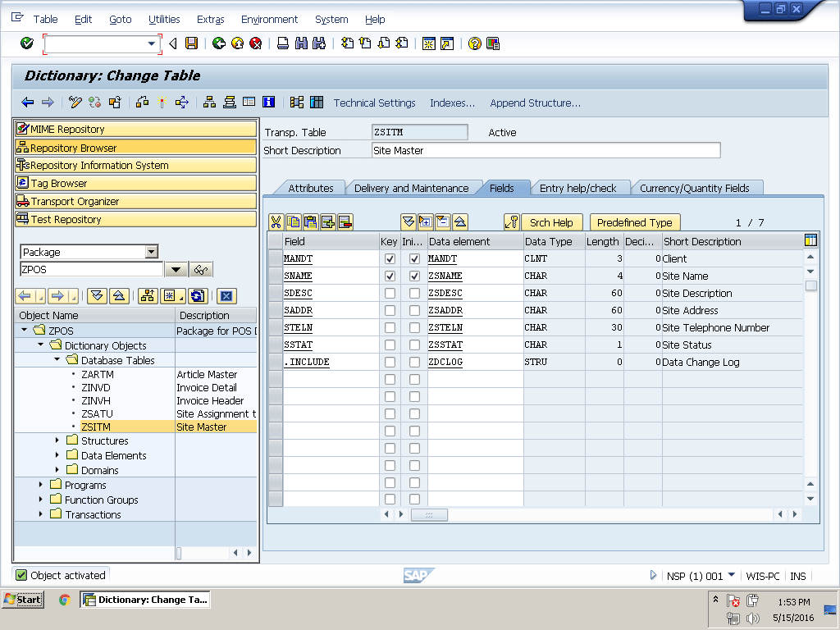Click the Print icon in standard toolbar
The image size is (840, 630).
point(283,43)
